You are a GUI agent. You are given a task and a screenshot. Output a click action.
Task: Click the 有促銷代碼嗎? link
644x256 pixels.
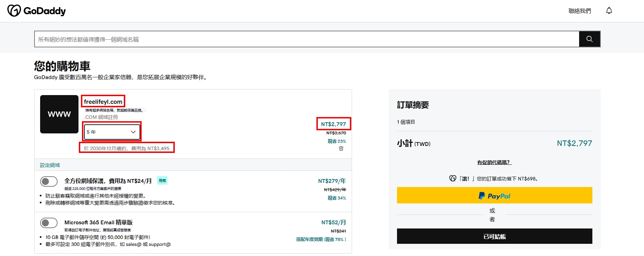point(494,162)
